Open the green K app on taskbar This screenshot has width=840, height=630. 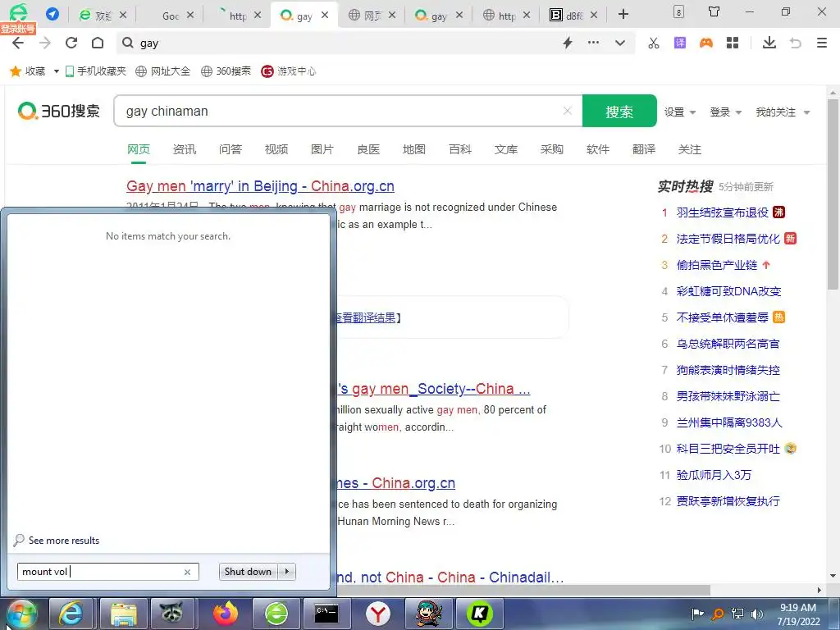479,614
